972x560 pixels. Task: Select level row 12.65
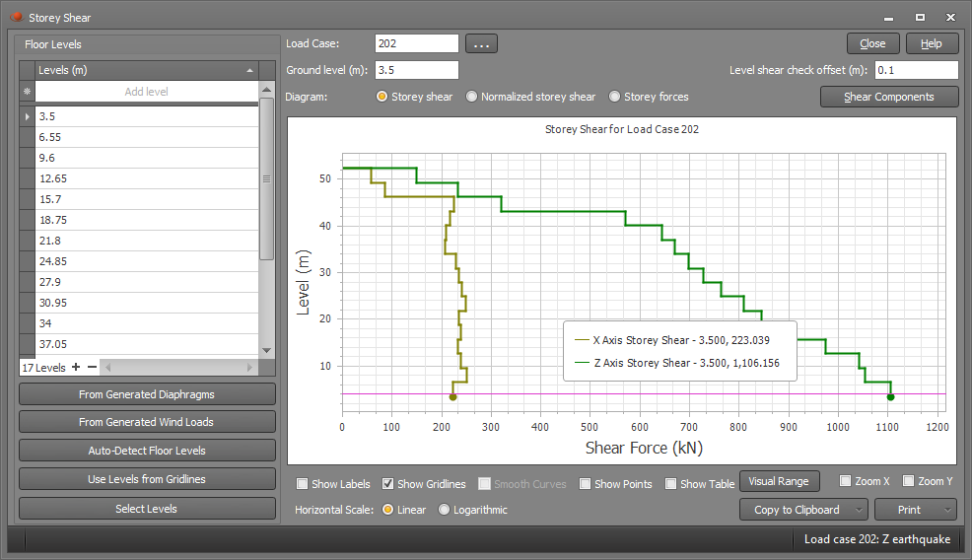(x=146, y=178)
